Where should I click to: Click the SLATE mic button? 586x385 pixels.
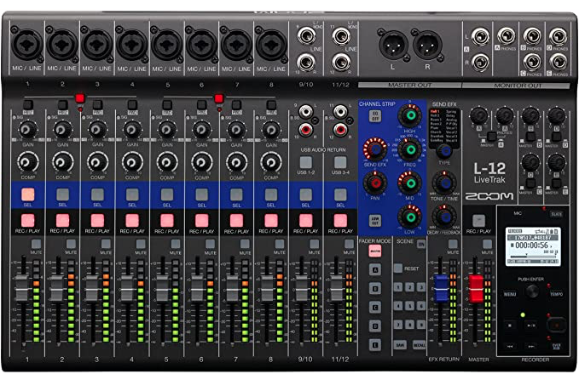(556, 214)
